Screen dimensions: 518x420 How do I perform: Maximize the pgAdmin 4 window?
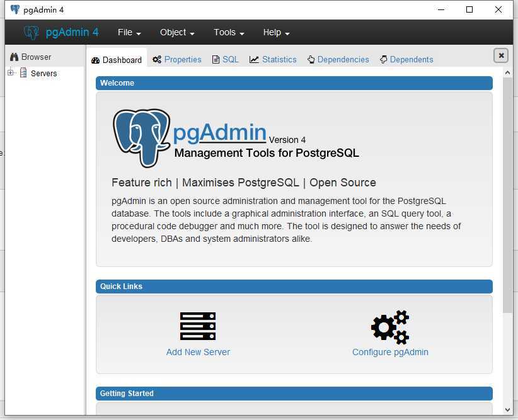(x=469, y=9)
